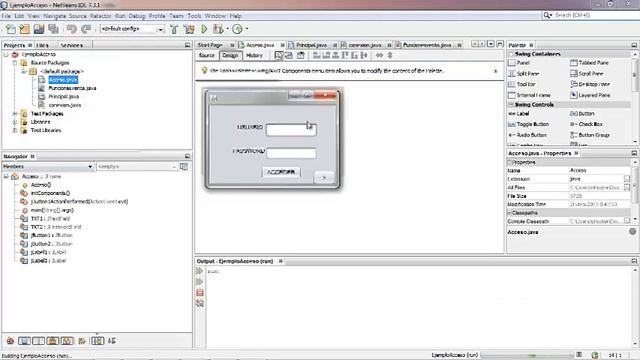
Task: Switch to the History view button
Action: [x=254, y=55]
